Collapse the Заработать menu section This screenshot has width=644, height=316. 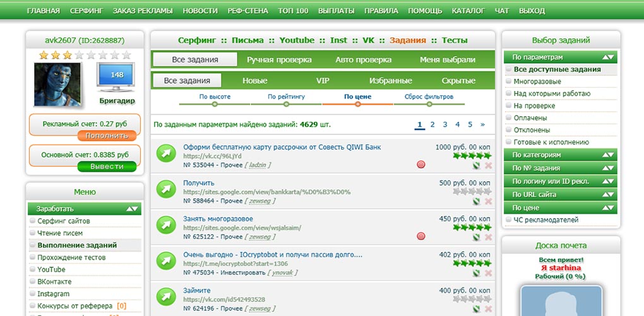tap(85, 209)
